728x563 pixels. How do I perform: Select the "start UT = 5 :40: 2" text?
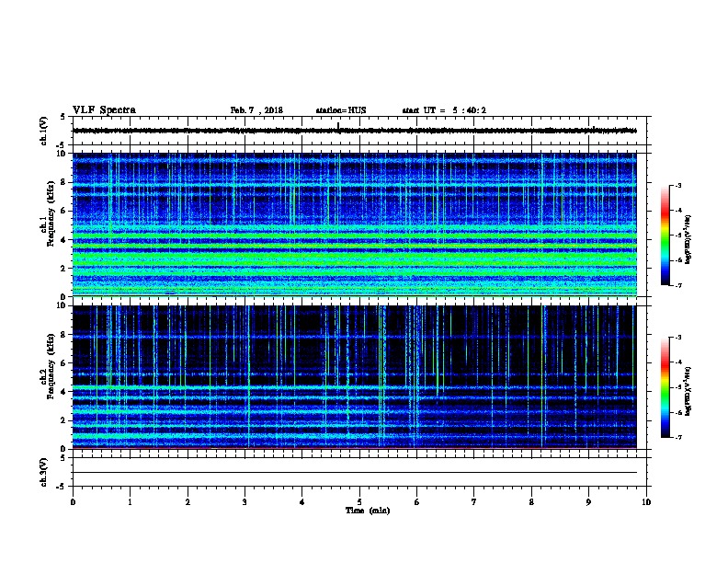tap(444, 110)
